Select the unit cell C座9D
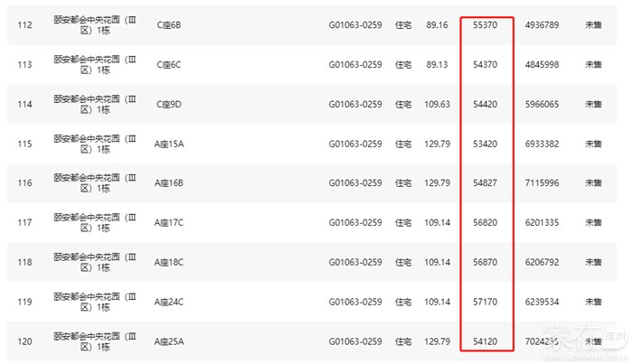Viewport: 633px width, 364px height. pyautogui.click(x=169, y=104)
